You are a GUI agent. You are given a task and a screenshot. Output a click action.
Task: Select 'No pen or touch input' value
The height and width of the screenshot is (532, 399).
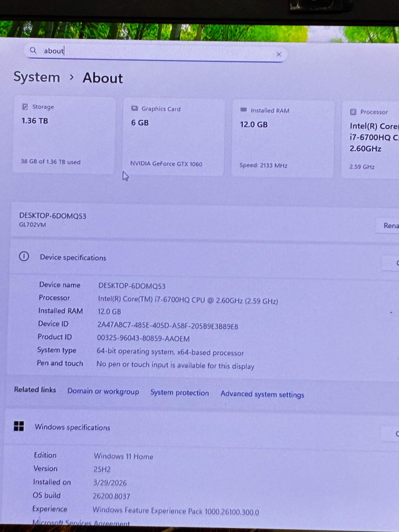[x=175, y=365]
